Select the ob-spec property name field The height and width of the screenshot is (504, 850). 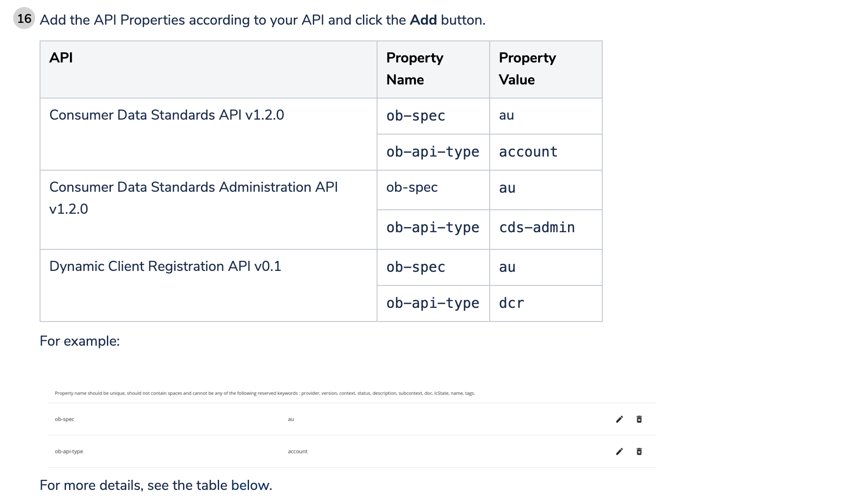point(64,419)
